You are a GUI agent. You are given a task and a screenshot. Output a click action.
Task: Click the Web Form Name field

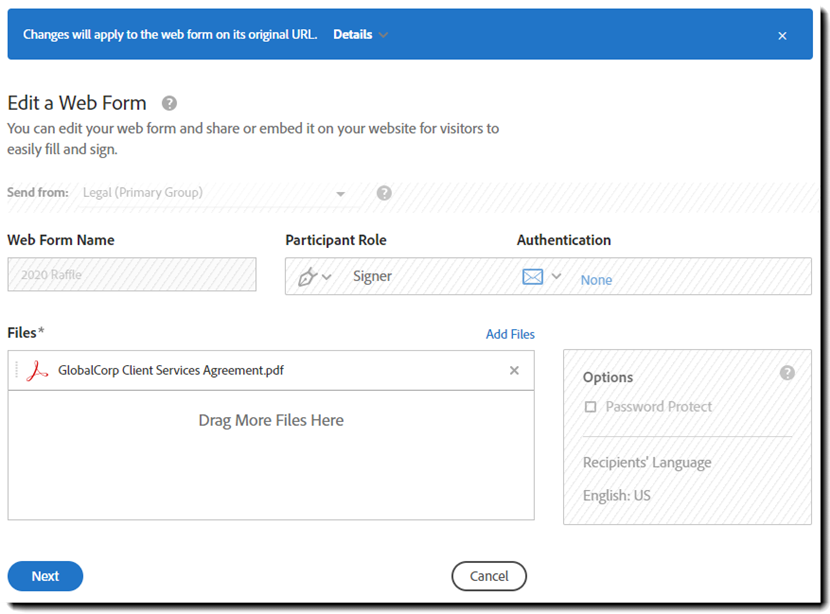click(131, 275)
